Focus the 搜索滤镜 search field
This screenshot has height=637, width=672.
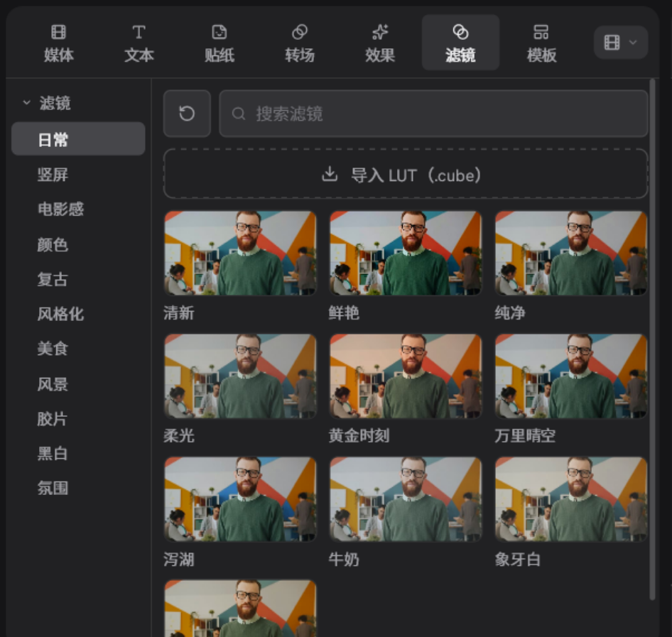pos(433,114)
